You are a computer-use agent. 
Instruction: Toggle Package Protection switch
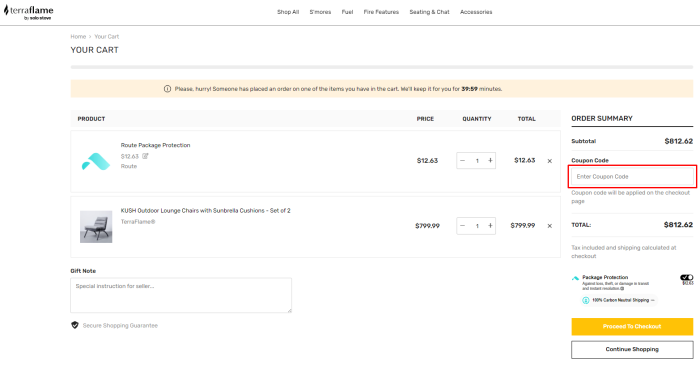pyautogui.click(x=687, y=278)
